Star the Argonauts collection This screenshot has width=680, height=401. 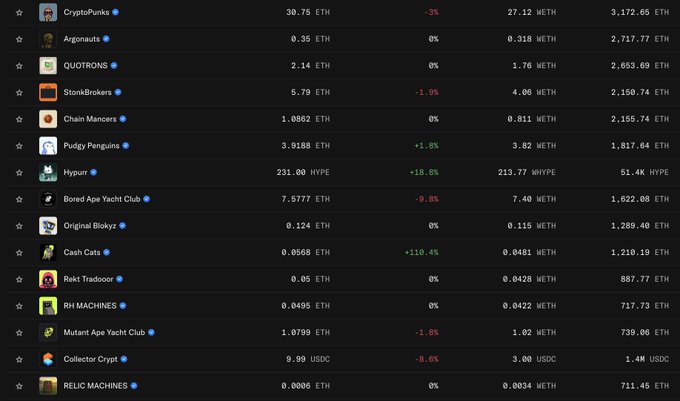click(x=19, y=39)
